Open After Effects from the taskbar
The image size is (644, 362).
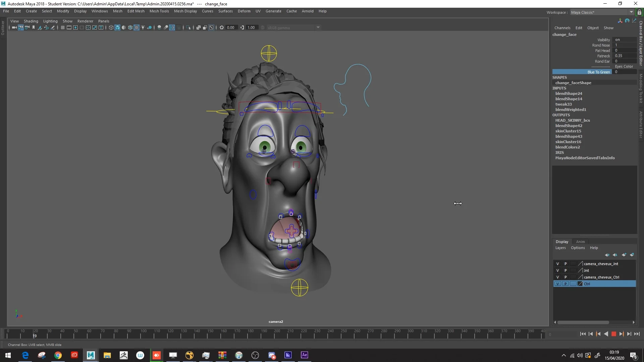pyautogui.click(x=304, y=355)
